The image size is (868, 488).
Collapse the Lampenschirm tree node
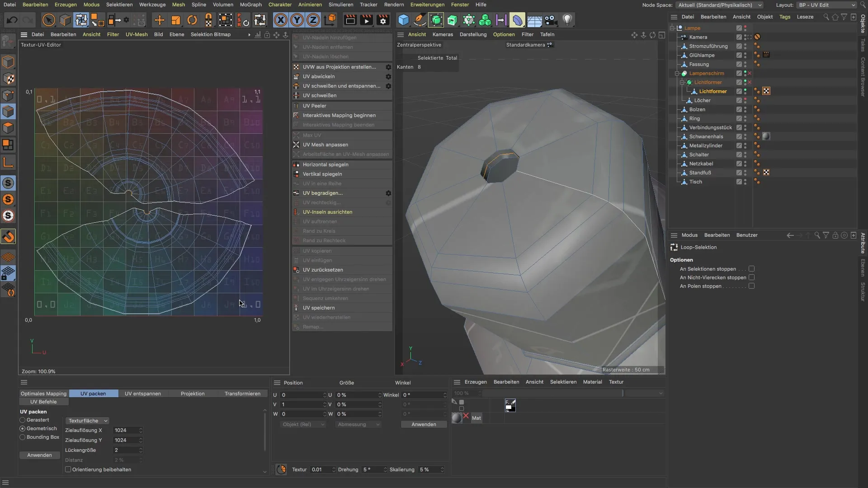click(x=677, y=73)
